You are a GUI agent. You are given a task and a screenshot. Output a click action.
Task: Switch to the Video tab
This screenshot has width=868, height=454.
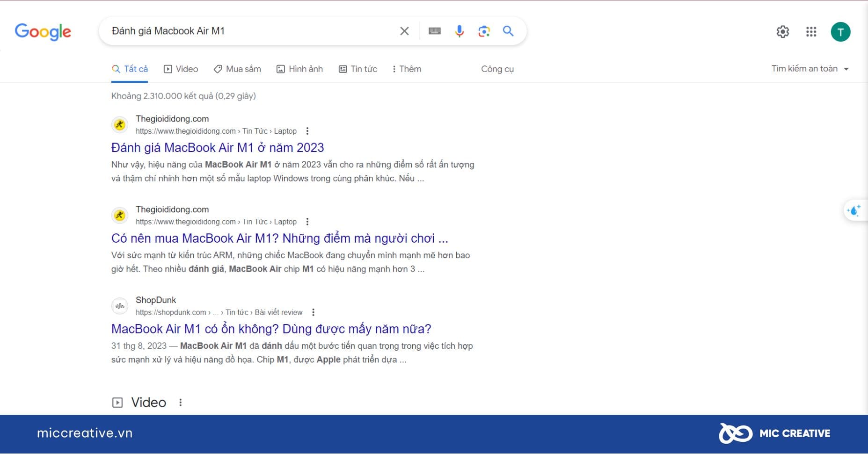tap(181, 69)
